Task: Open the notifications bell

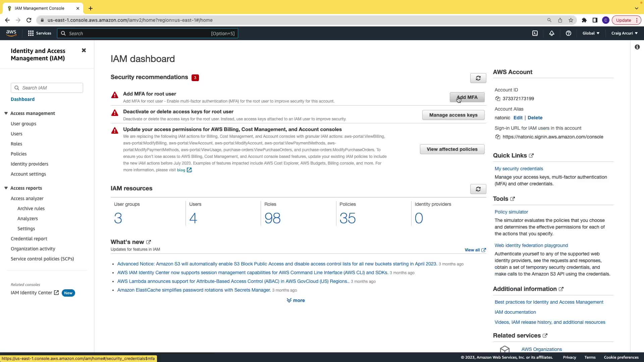Action: coord(552,33)
